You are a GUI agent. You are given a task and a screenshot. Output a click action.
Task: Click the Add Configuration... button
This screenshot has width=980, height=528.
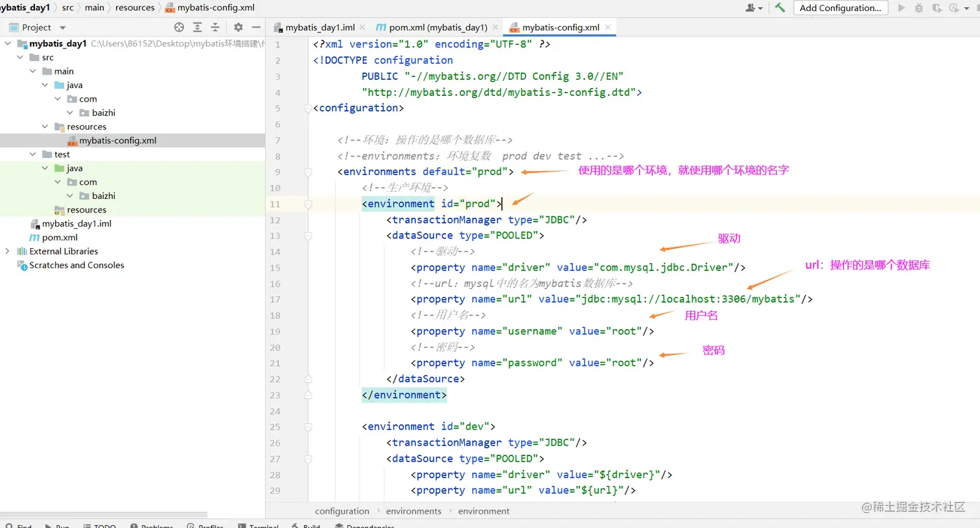pos(840,8)
